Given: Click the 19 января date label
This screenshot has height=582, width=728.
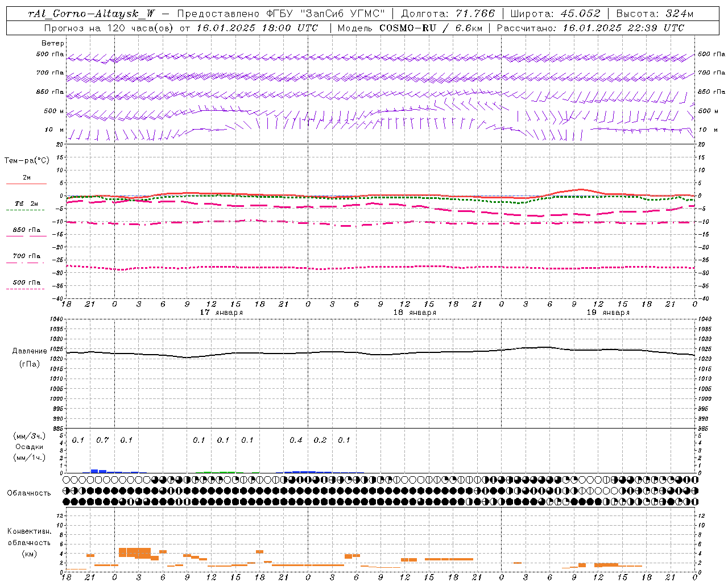Looking at the screenshot, I should click(608, 313).
